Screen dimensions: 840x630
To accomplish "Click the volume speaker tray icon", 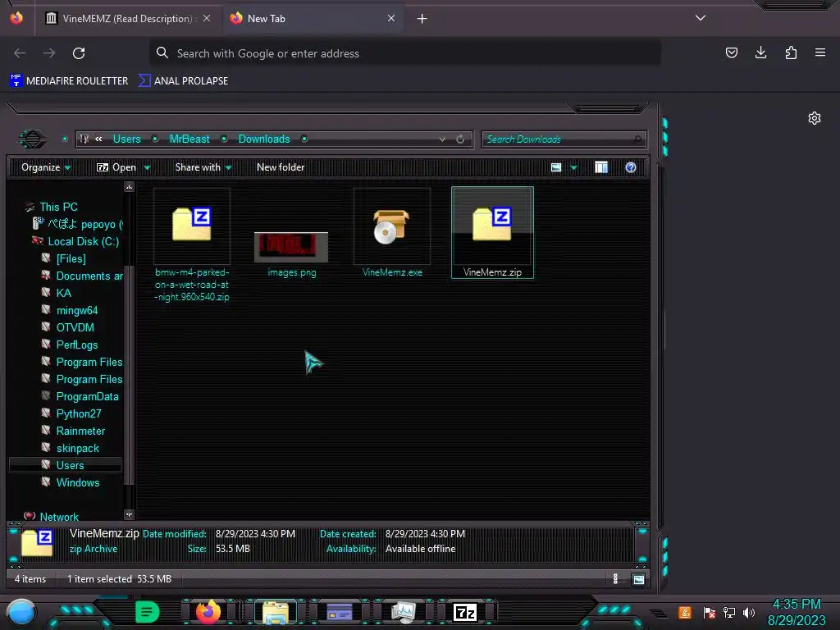I will coord(749,612).
